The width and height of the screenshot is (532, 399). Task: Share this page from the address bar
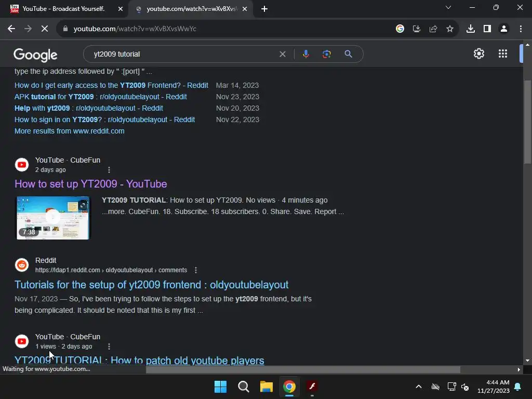(x=433, y=29)
